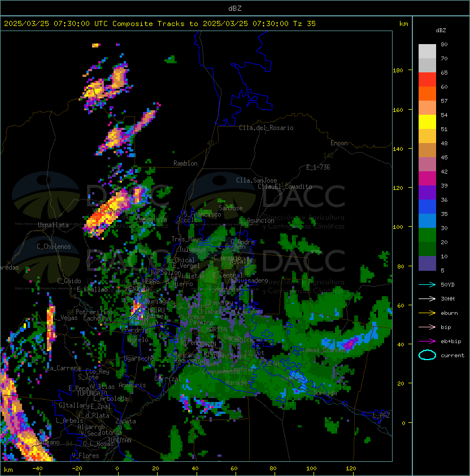Click the 'TUNUYAN' map label
Image resolution: width=470 pixels, height=476 pixels.
(120, 440)
